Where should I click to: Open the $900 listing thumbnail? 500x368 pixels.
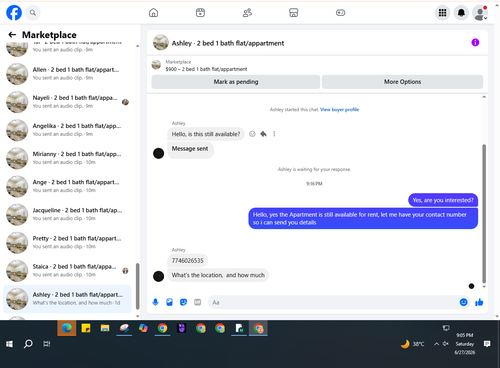(x=156, y=65)
